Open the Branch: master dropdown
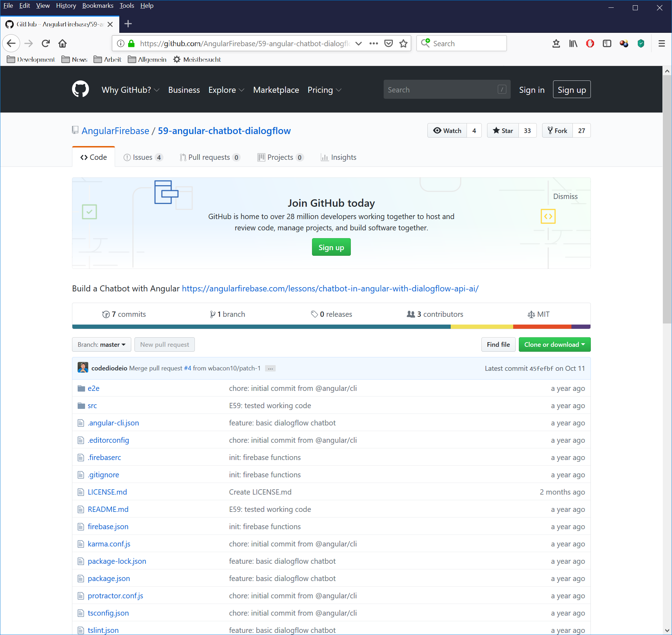The image size is (672, 635). [x=102, y=344]
